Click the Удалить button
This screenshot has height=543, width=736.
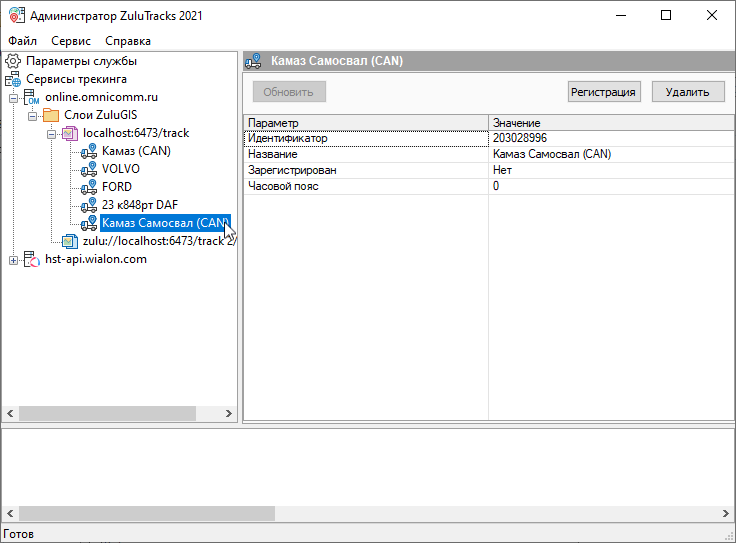pyautogui.click(x=687, y=92)
